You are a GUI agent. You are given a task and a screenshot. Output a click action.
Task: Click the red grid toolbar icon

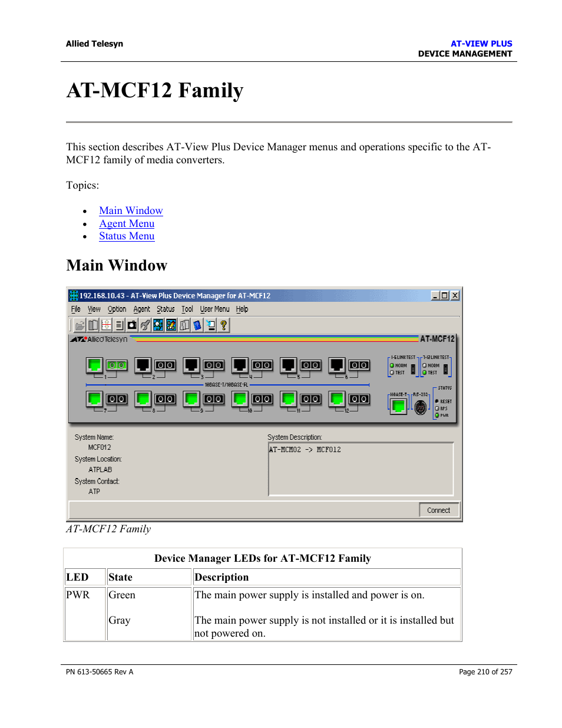point(106,325)
